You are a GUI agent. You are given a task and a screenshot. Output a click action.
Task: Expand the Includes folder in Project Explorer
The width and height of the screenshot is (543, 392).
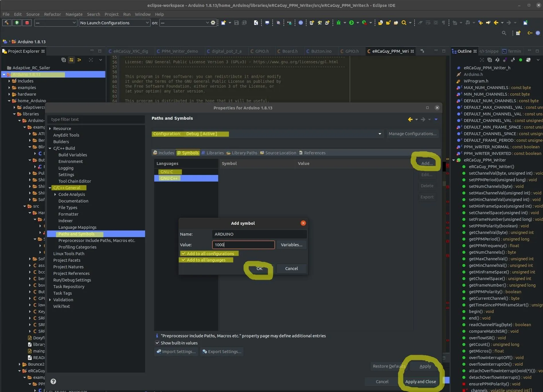click(x=9, y=81)
